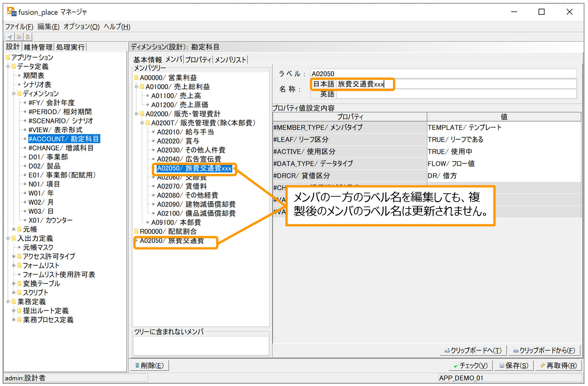
Task: Switch to the 基本情報 tab
Action: pos(147,60)
